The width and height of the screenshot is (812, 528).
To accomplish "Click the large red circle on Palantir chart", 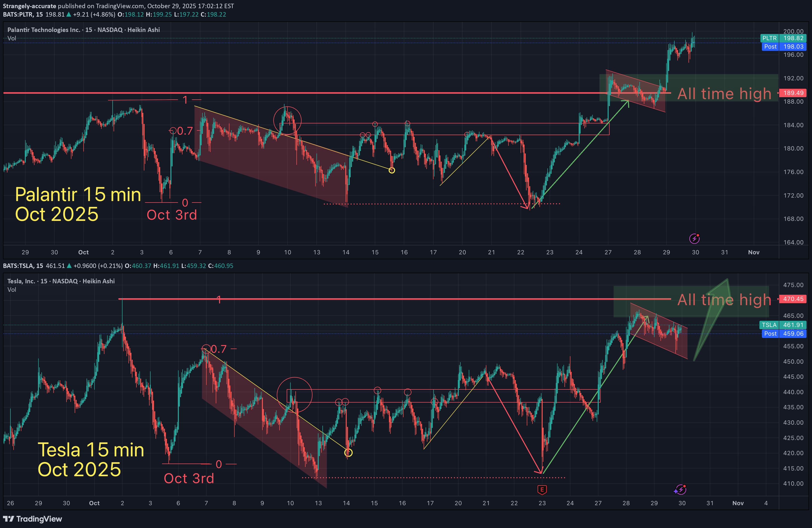I will 287,120.
